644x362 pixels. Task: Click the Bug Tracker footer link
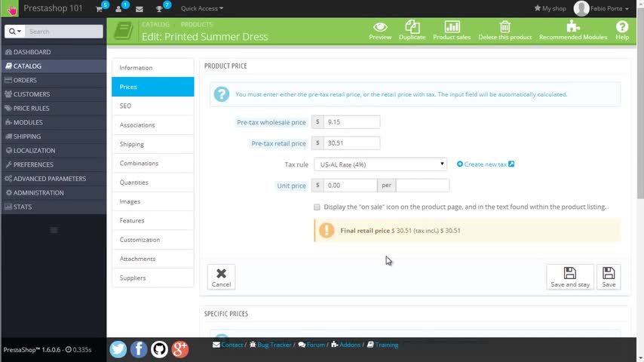click(x=271, y=345)
